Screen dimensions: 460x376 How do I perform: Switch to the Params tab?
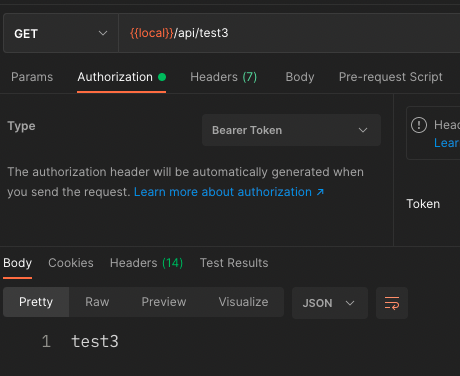[32, 77]
